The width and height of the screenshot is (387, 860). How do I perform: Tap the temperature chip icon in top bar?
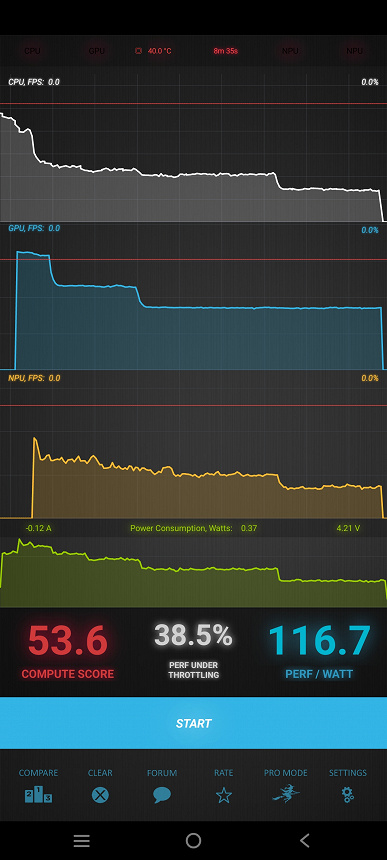pyautogui.click(x=139, y=51)
